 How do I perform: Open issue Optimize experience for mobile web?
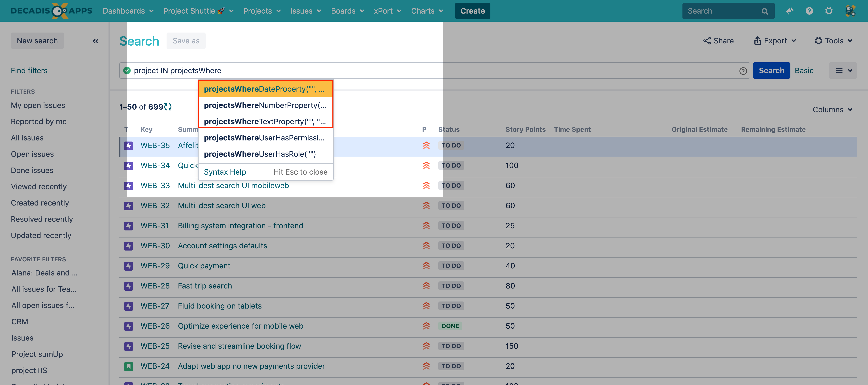click(x=240, y=326)
